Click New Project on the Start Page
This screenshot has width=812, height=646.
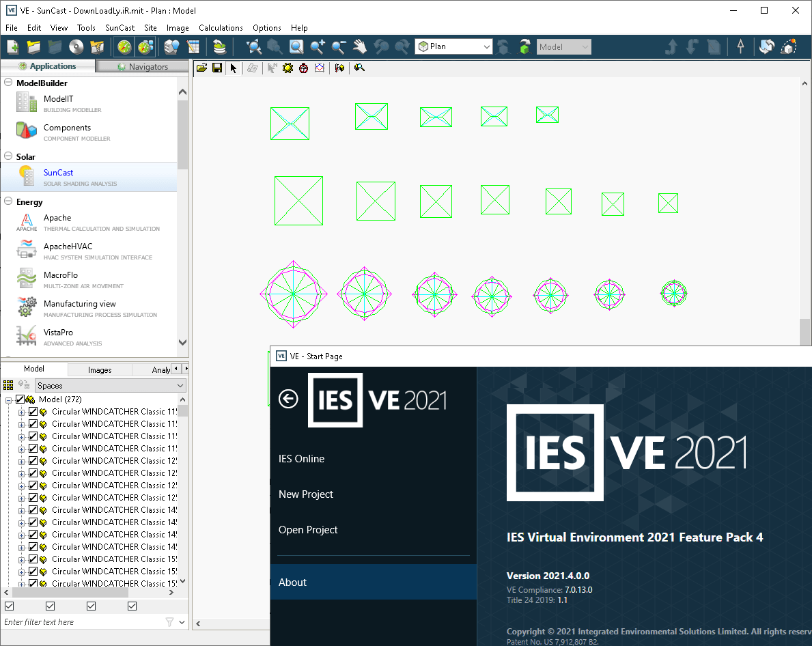[305, 494]
